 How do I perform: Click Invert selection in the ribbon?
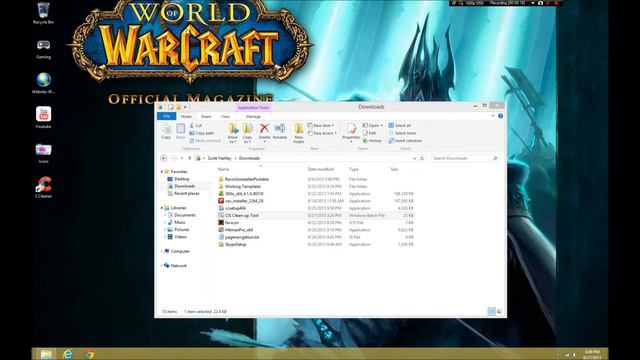click(405, 141)
